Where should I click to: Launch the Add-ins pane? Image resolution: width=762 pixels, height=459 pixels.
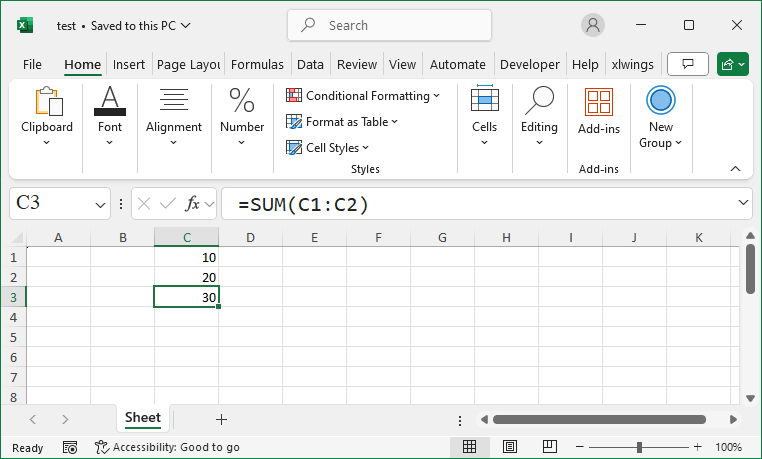pyautogui.click(x=599, y=112)
